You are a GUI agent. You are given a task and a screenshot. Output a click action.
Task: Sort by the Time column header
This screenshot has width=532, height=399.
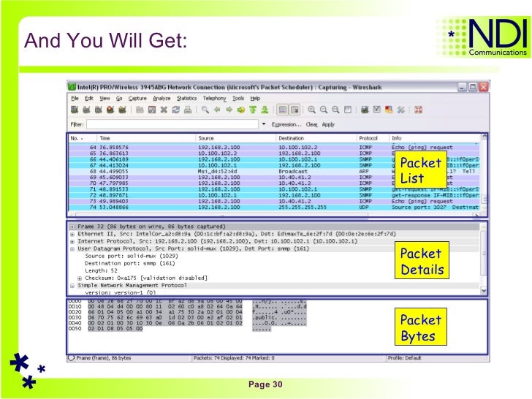click(146, 138)
